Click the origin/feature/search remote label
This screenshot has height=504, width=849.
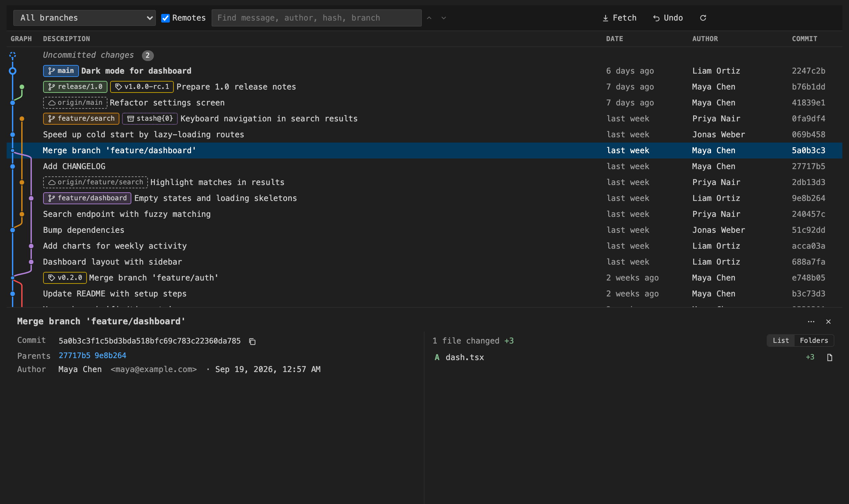[96, 182]
